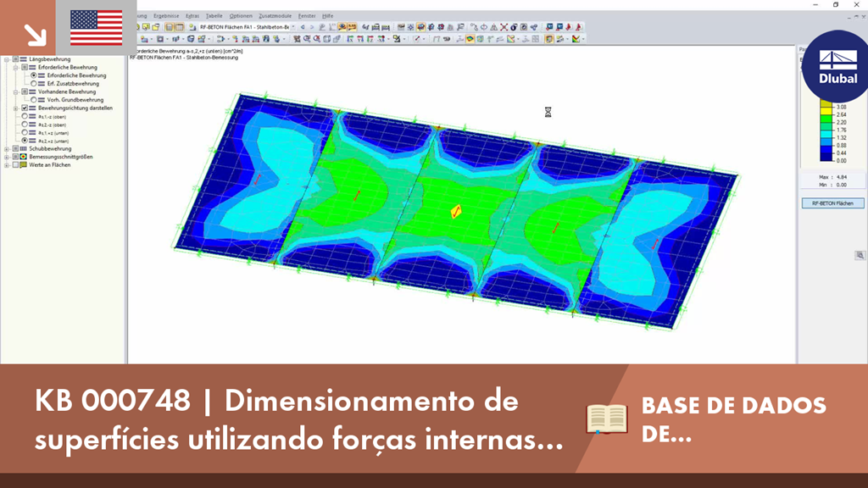The height and width of the screenshot is (488, 868).
Task: Click the yellow checkmark marker at slab center
Action: (455, 212)
